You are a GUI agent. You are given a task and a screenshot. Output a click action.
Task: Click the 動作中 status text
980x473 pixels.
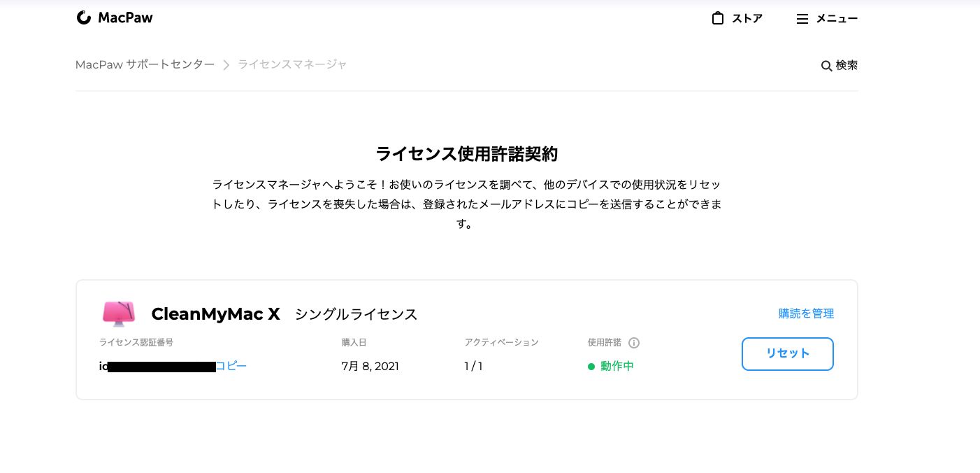tap(617, 366)
